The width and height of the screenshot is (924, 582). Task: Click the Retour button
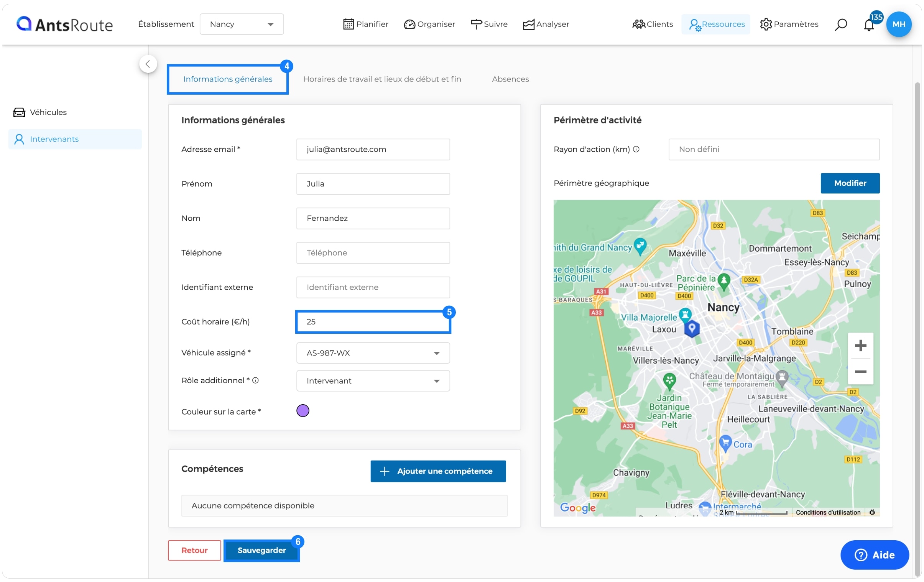(194, 551)
